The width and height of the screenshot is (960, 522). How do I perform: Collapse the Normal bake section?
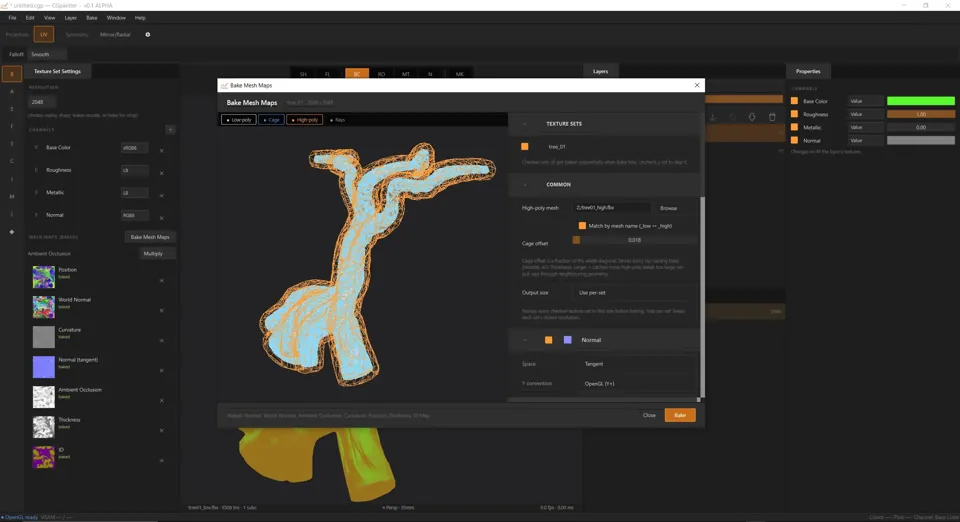[x=525, y=340]
